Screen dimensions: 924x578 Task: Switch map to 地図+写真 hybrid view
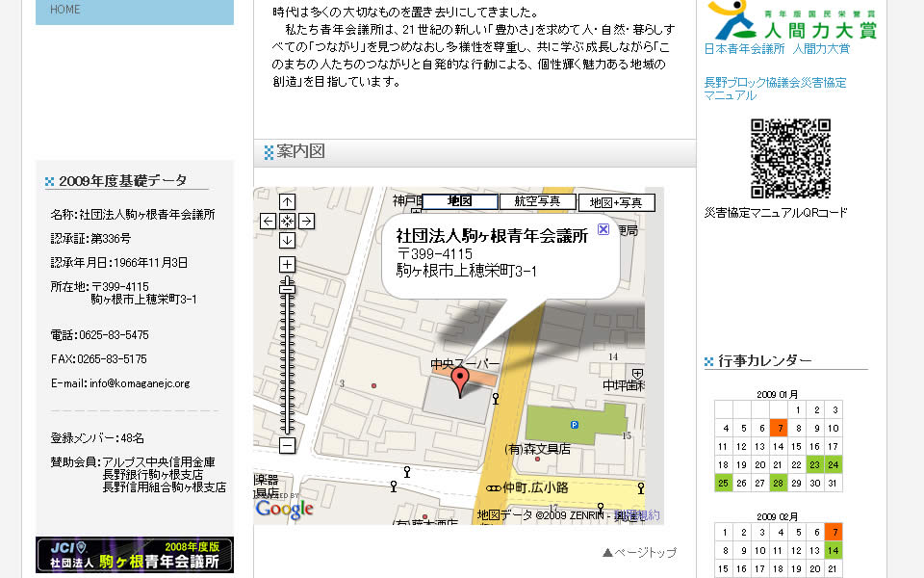tap(616, 203)
